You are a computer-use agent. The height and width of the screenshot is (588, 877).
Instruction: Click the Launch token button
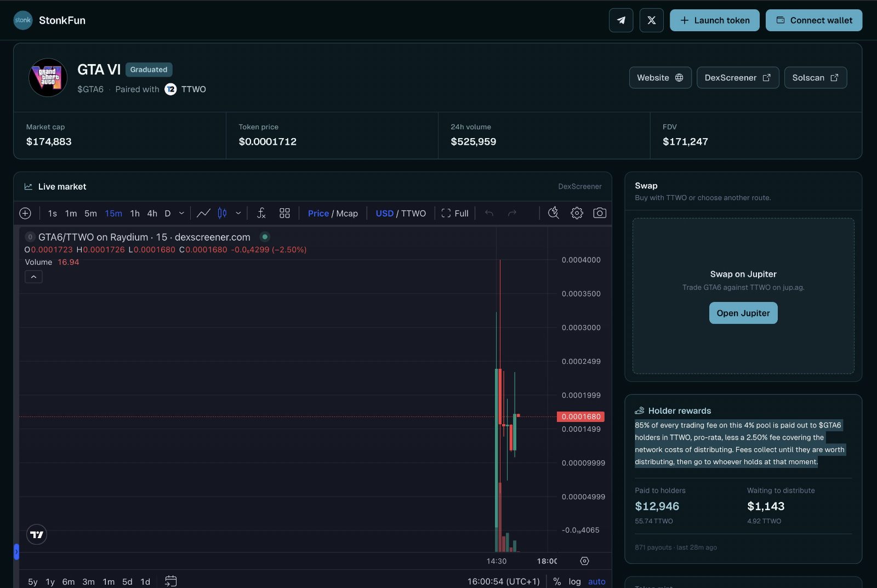715,20
